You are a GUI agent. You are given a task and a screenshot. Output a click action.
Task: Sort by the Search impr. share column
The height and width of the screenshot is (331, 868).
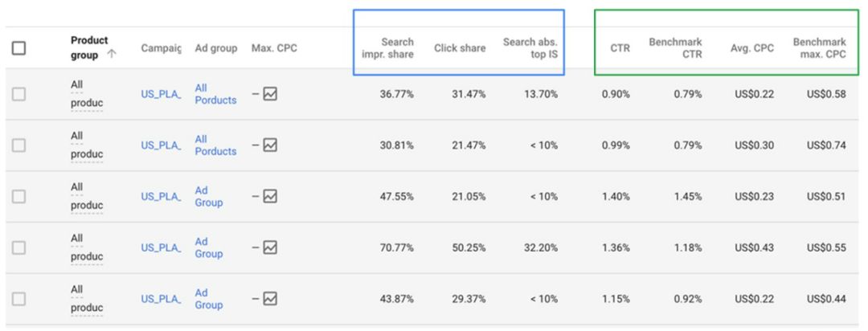(x=387, y=48)
